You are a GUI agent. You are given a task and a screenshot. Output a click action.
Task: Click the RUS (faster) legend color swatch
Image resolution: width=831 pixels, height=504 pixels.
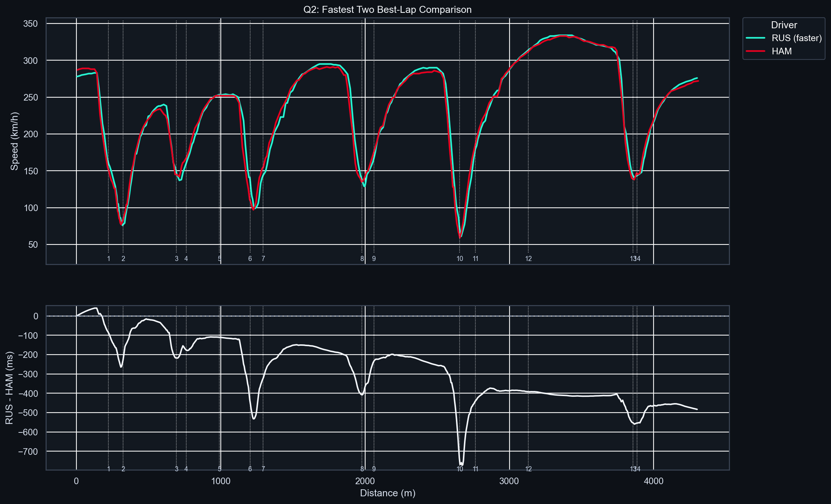point(755,38)
